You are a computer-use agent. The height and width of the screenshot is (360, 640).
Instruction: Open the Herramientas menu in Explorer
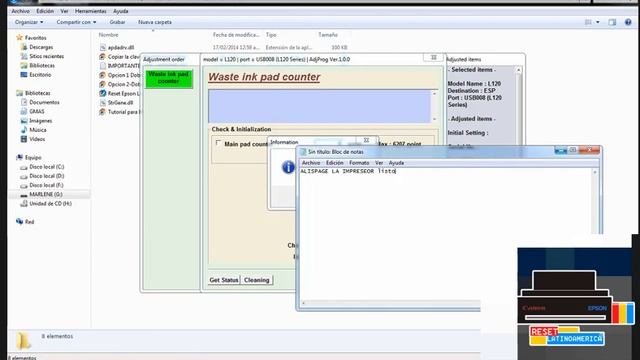(x=90, y=11)
